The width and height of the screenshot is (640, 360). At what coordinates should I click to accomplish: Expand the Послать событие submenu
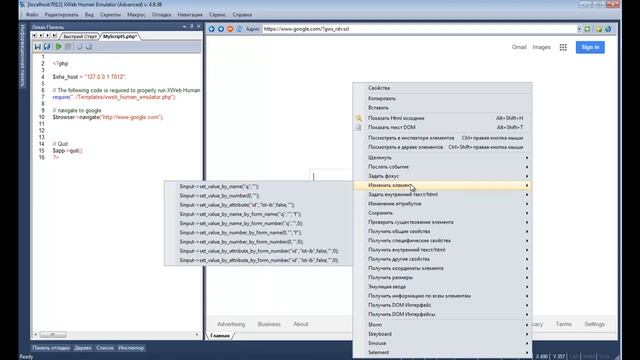click(x=442, y=167)
